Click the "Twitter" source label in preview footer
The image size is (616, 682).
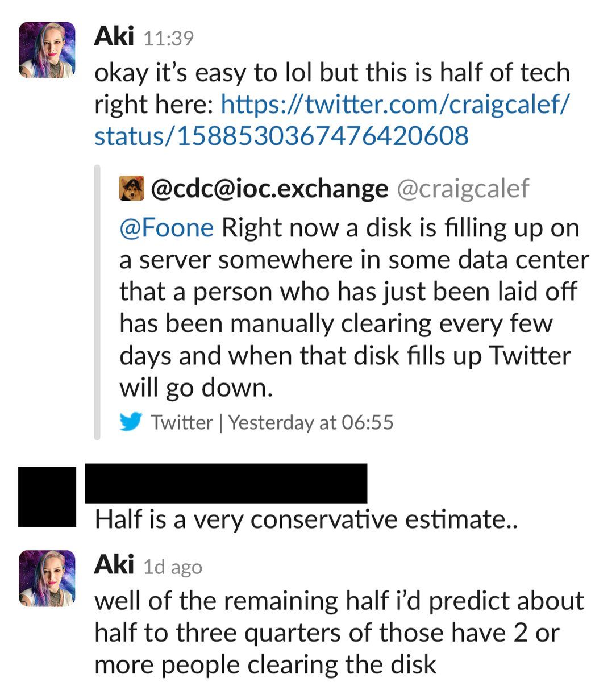[181, 422]
